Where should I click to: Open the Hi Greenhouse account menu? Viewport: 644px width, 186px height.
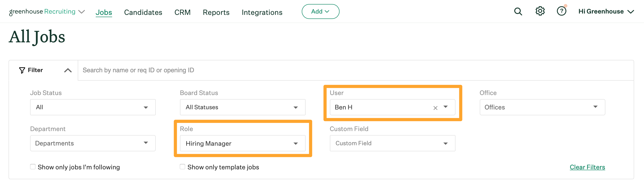pos(606,11)
